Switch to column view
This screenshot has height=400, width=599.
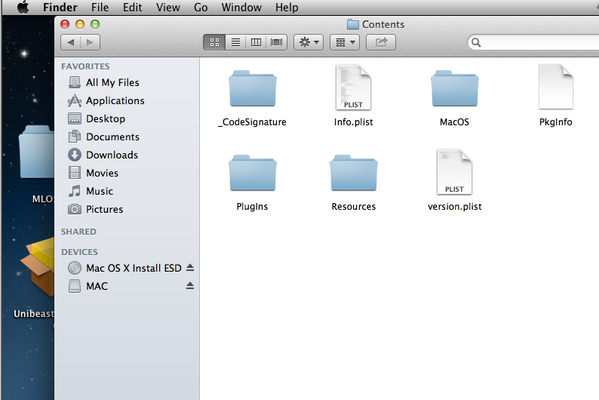[x=256, y=42]
